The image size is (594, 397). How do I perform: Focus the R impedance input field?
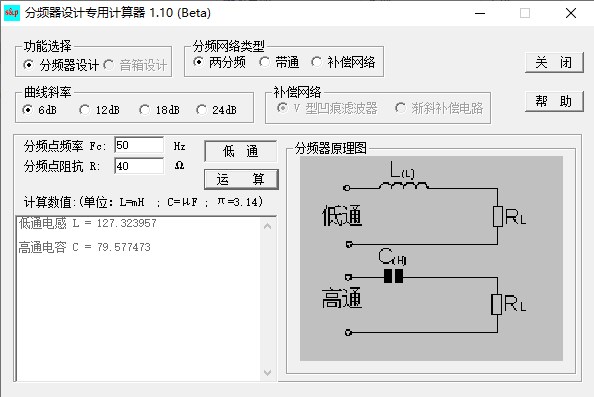tap(139, 166)
